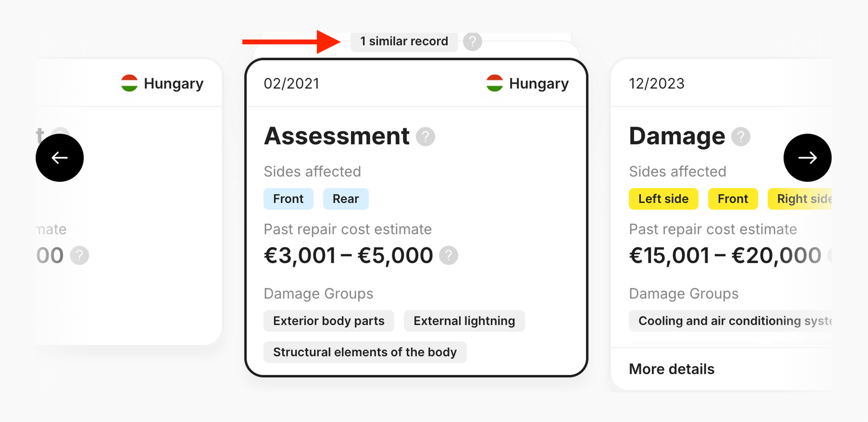Click Structural elements of the body tag
This screenshot has width=868, height=422.
365,352
